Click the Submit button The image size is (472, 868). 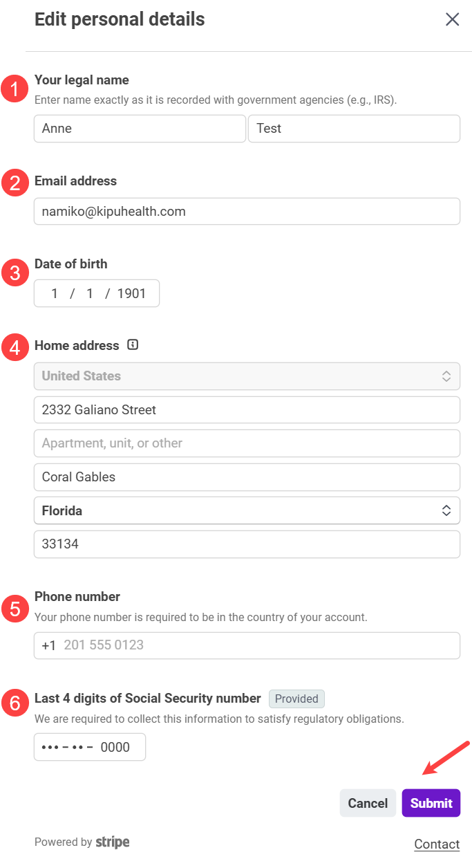point(431,803)
